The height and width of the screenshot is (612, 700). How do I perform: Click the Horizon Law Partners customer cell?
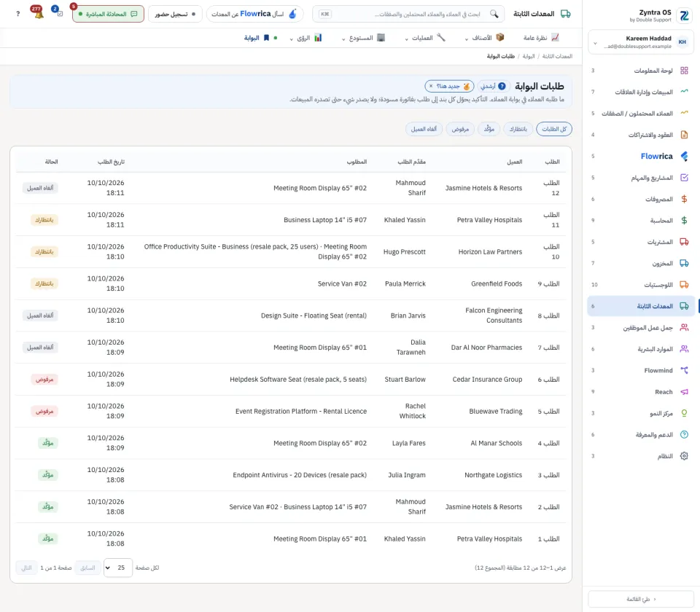coord(490,251)
